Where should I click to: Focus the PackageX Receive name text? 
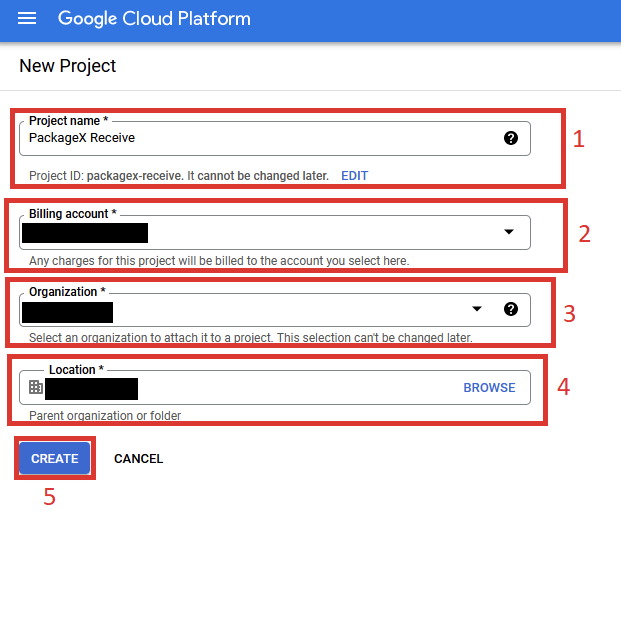pos(82,138)
